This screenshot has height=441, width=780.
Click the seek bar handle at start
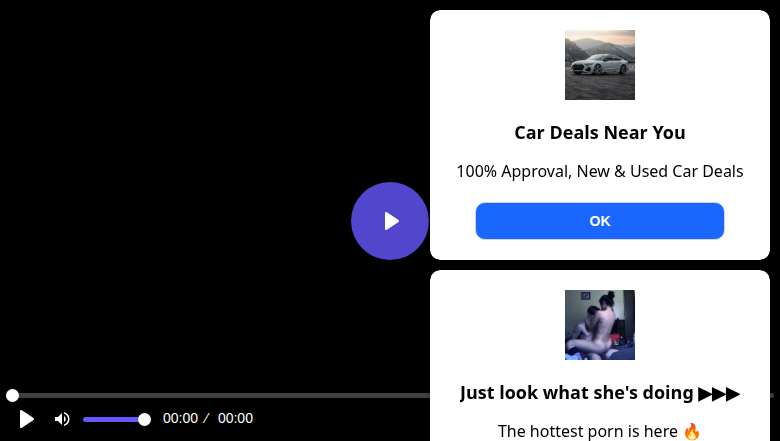click(x=12, y=395)
